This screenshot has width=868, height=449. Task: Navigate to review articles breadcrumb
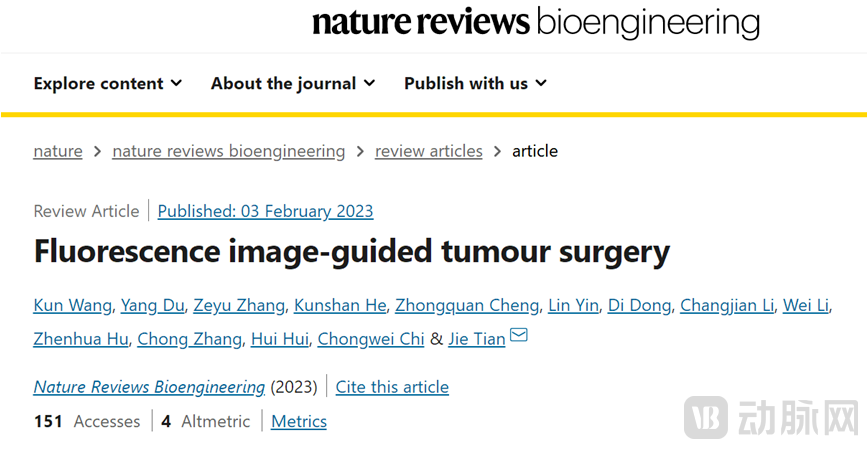(x=428, y=151)
